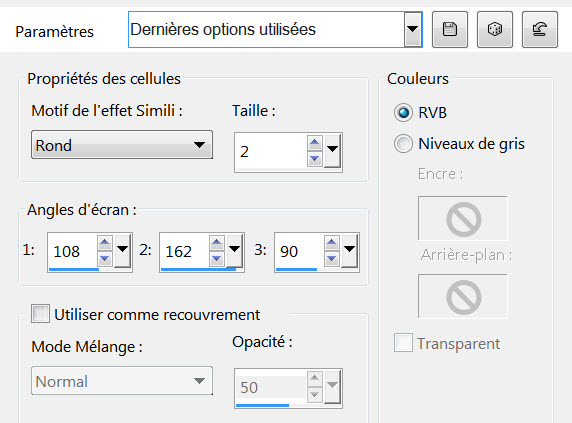Open the Mode Mélange Normal dropdown
This screenshot has height=423, width=572.
click(x=122, y=381)
